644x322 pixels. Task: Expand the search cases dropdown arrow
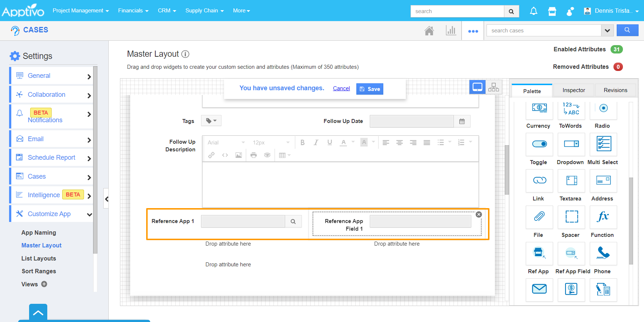(x=607, y=31)
